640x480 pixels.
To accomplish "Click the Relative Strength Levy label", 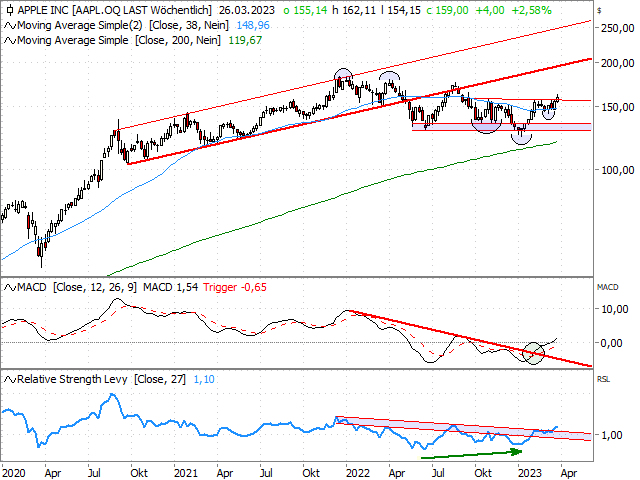I will point(72,379).
